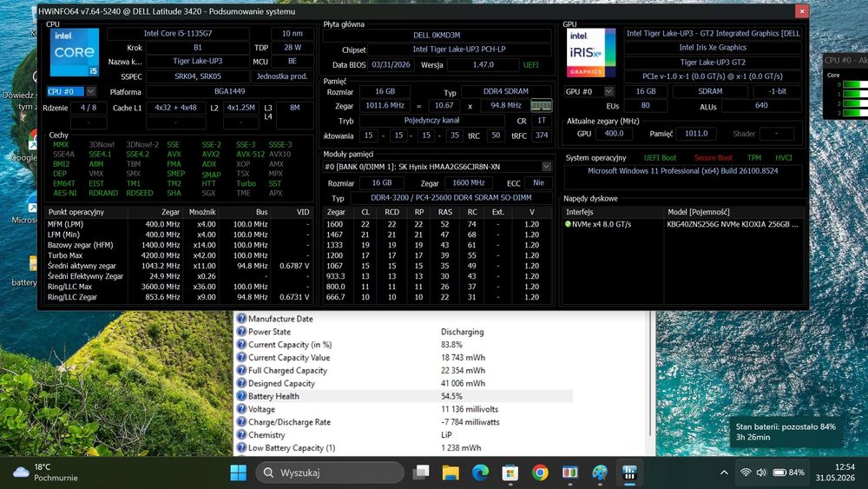868x489 pixels.
Task: Click the Ring/LLC Max row
Action: pos(178,287)
